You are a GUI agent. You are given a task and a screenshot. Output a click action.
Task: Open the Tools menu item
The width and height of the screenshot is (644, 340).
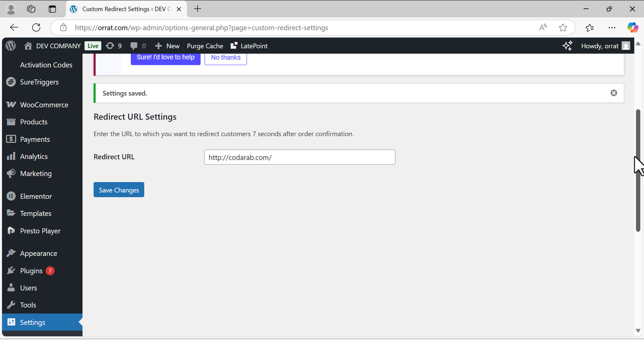coord(42,305)
